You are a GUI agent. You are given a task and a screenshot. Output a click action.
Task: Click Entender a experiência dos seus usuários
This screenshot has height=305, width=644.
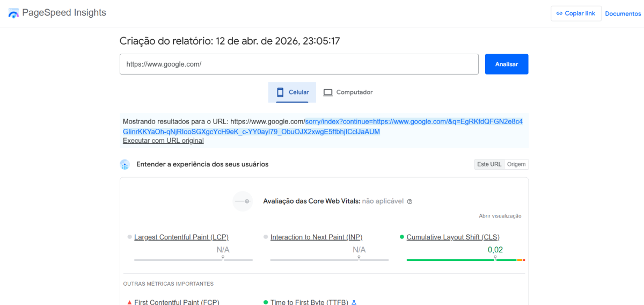202,164
